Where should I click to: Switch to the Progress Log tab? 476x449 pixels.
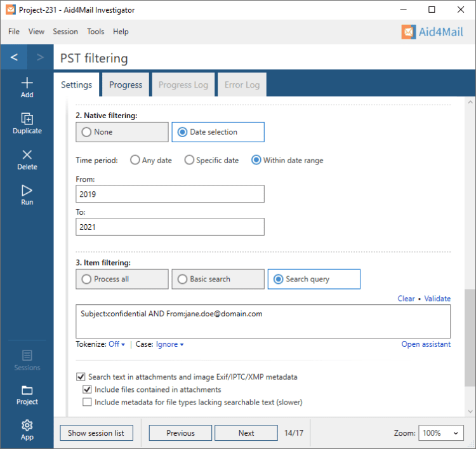pos(183,84)
